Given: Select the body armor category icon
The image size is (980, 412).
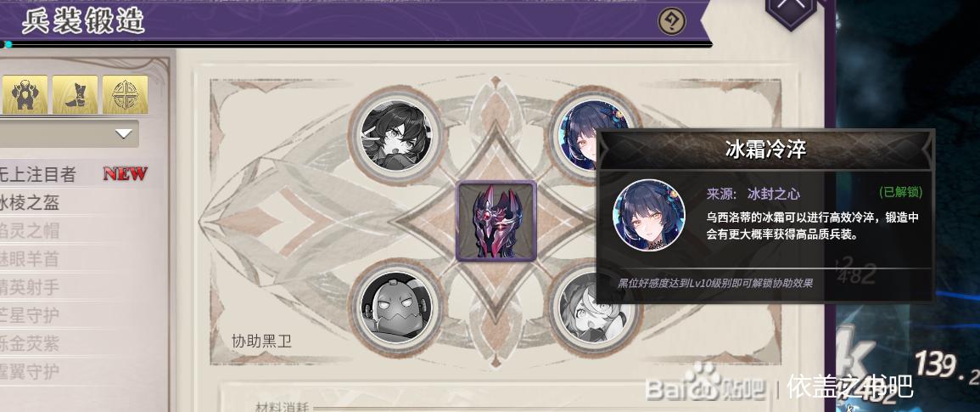Looking at the screenshot, I should click(x=25, y=94).
